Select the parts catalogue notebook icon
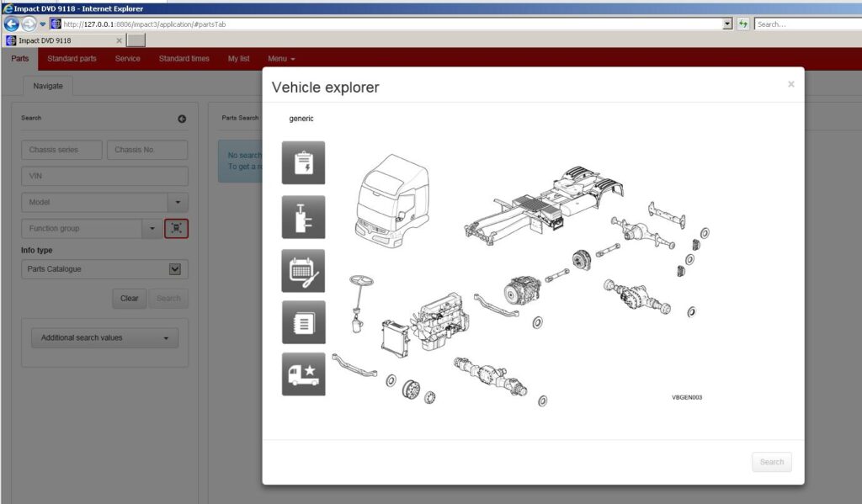The height and width of the screenshot is (504, 862). 303,322
